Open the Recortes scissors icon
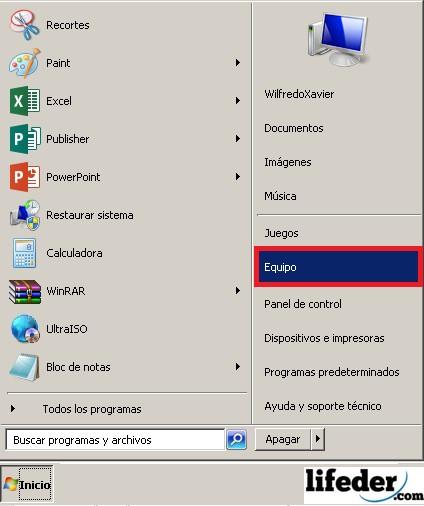Image resolution: width=424 pixels, height=506 pixels. [24, 24]
